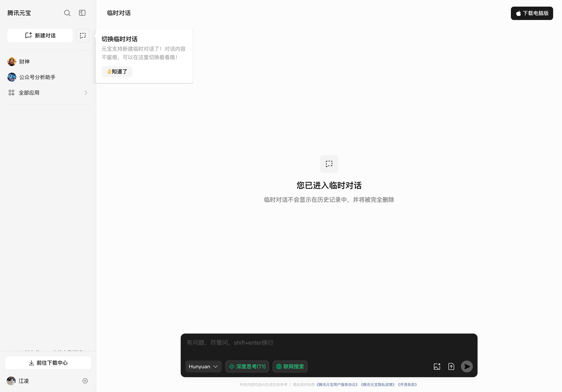Toggle 联网搜索 web search

[x=290, y=367]
